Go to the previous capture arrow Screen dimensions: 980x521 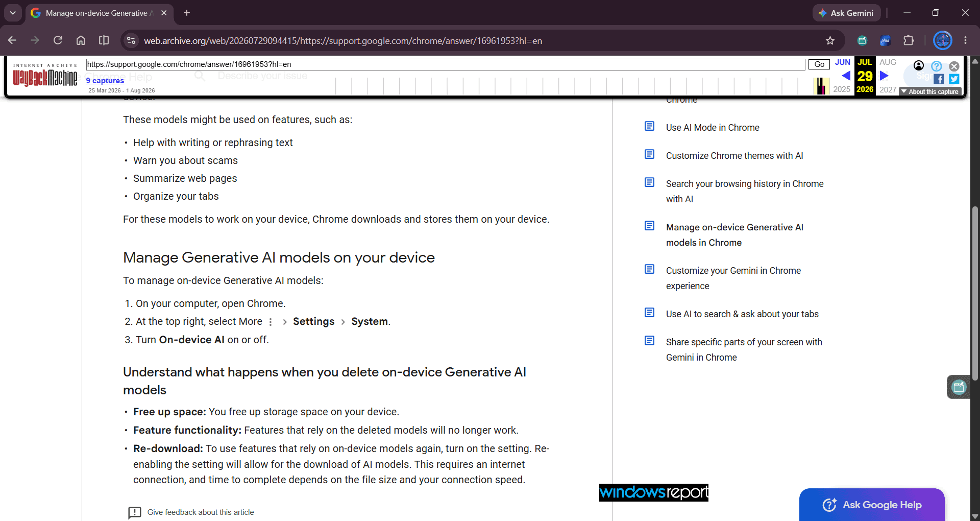pyautogui.click(x=846, y=76)
